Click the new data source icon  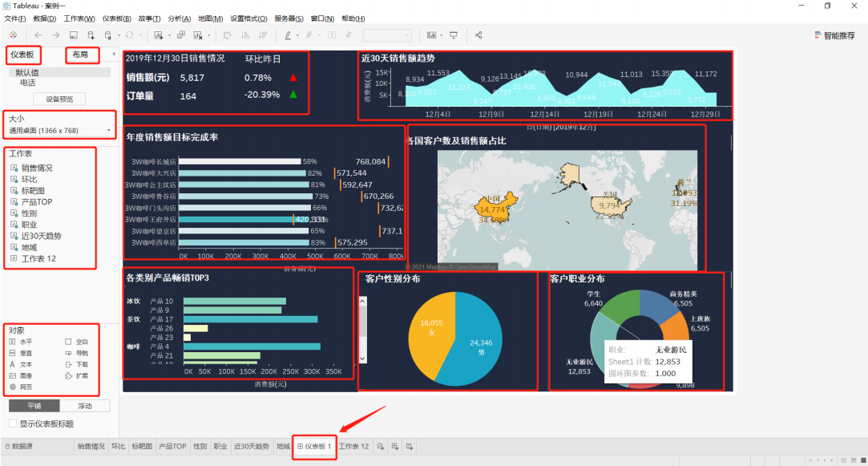(91, 35)
